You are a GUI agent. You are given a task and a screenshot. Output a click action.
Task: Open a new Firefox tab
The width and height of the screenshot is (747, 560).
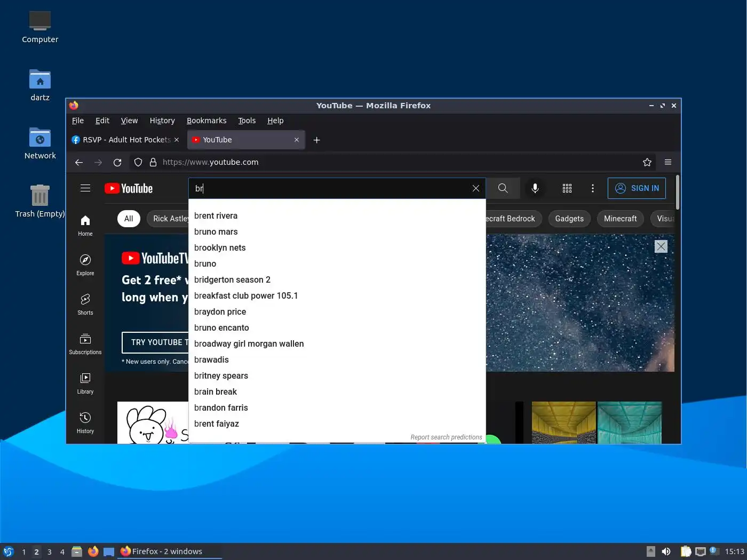click(316, 140)
